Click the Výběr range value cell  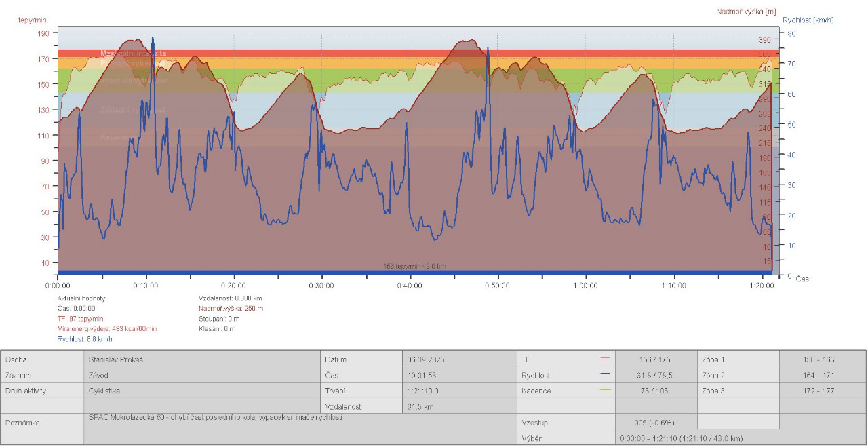(x=682, y=438)
